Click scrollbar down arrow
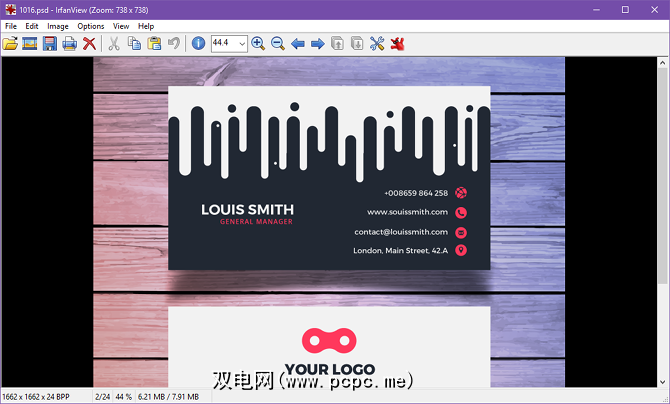 (662, 382)
